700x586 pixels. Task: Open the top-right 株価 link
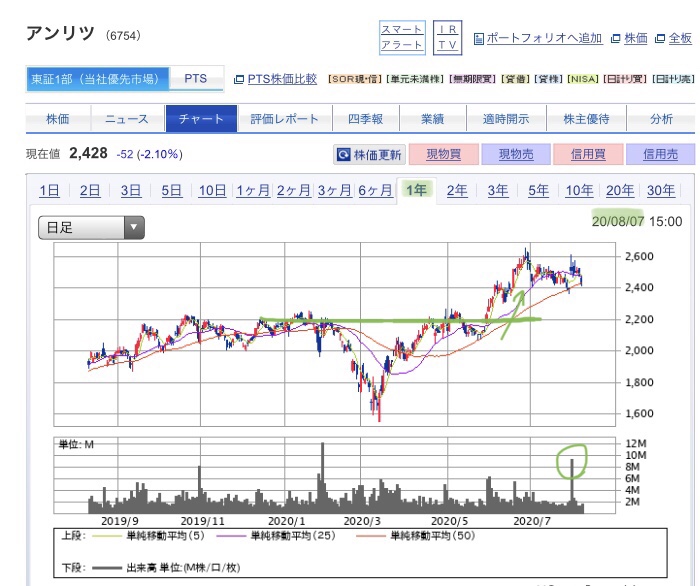click(x=636, y=38)
